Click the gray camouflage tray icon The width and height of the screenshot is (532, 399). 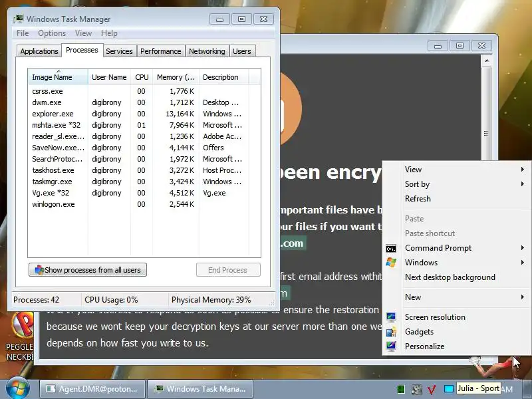click(x=417, y=389)
